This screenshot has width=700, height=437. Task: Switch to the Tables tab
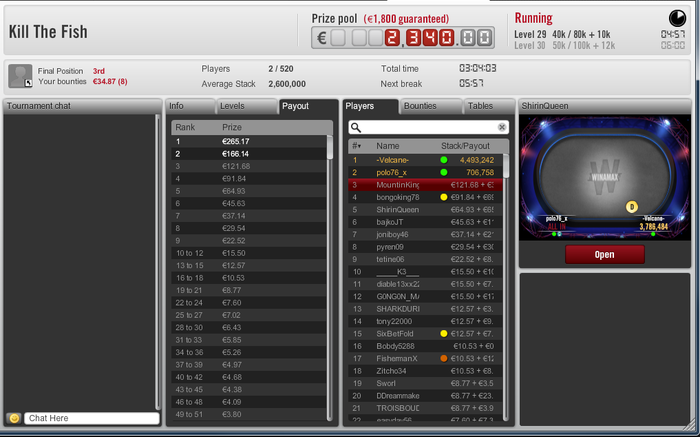(489, 106)
